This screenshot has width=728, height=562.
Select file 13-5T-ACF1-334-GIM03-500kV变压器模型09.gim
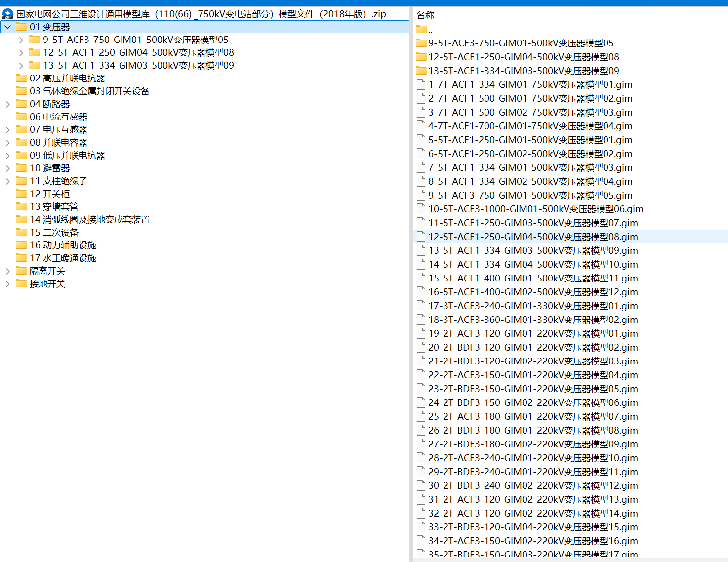(533, 250)
